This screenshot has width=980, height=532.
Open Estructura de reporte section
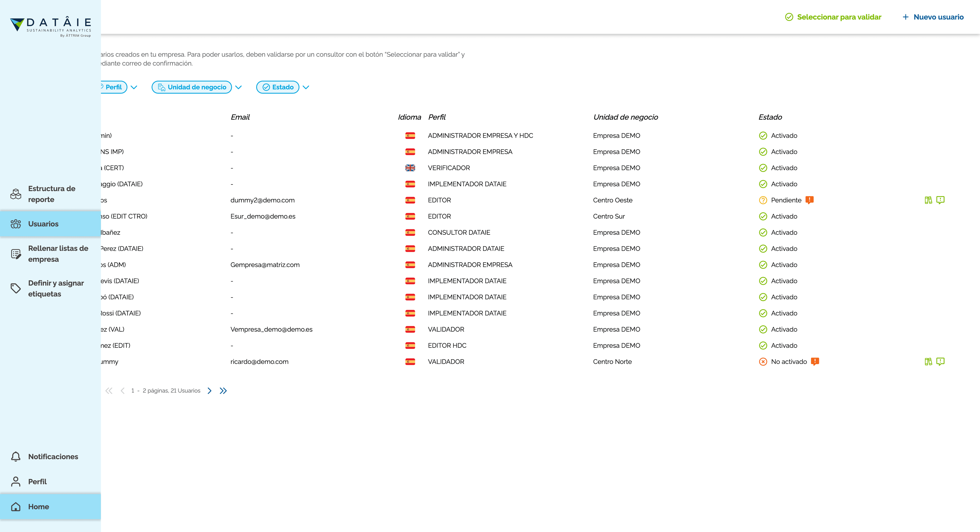tap(50, 194)
